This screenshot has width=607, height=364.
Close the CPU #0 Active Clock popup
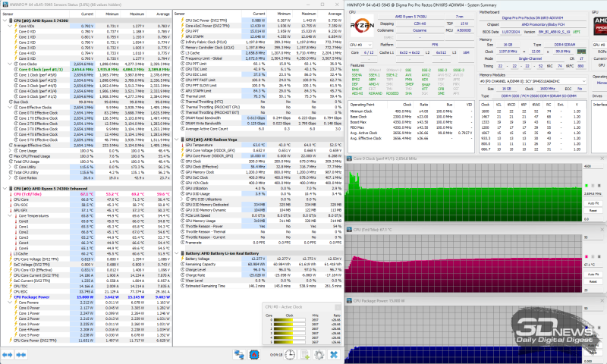338,307
